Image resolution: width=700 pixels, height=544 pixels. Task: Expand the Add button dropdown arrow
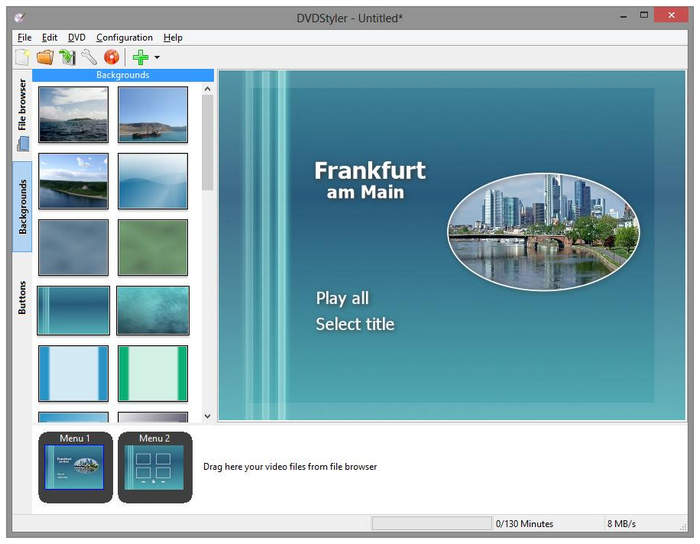(157, 58)
